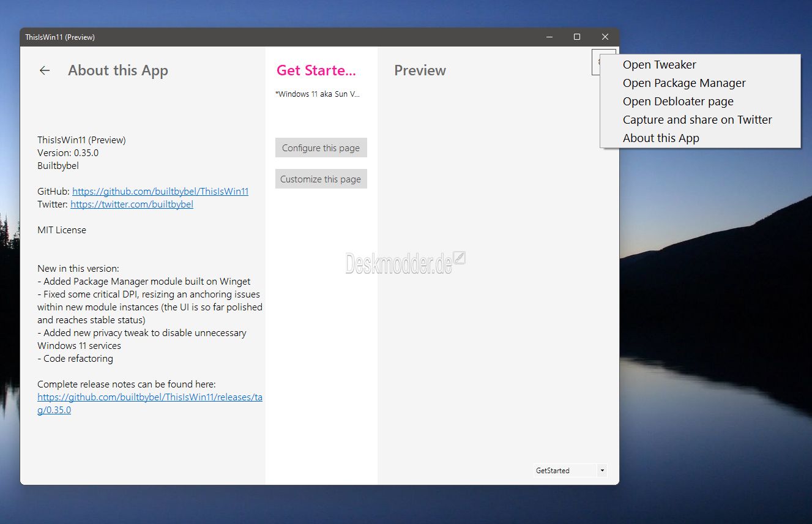Click the settings button behind the menu
Screen dimensions: 812x524
[596, 62]
